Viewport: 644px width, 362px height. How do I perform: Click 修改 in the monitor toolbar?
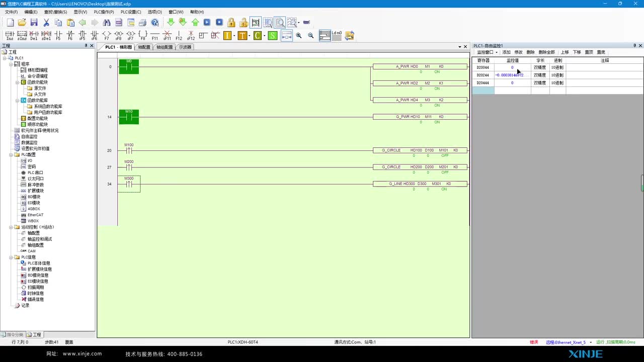518,52
